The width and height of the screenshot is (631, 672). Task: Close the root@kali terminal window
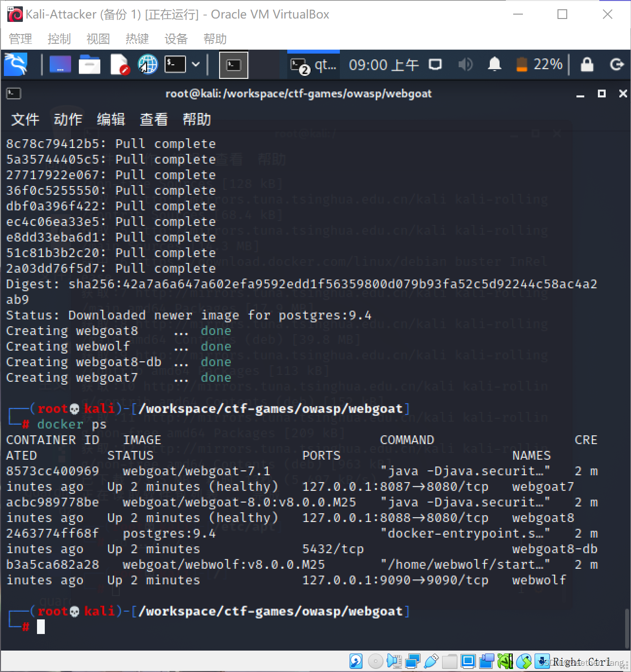[x=623, y=93]
